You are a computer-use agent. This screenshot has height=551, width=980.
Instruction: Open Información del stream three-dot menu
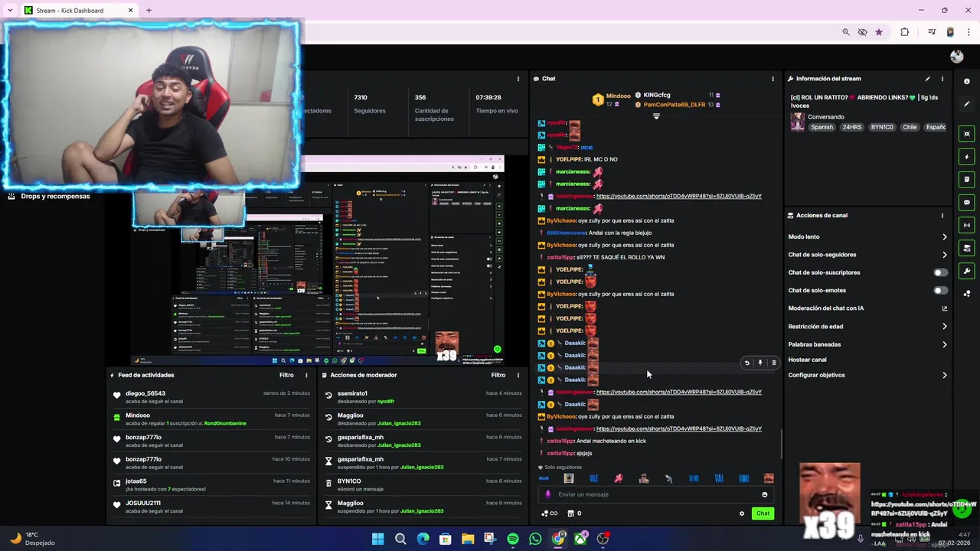(x=942, y=79)
